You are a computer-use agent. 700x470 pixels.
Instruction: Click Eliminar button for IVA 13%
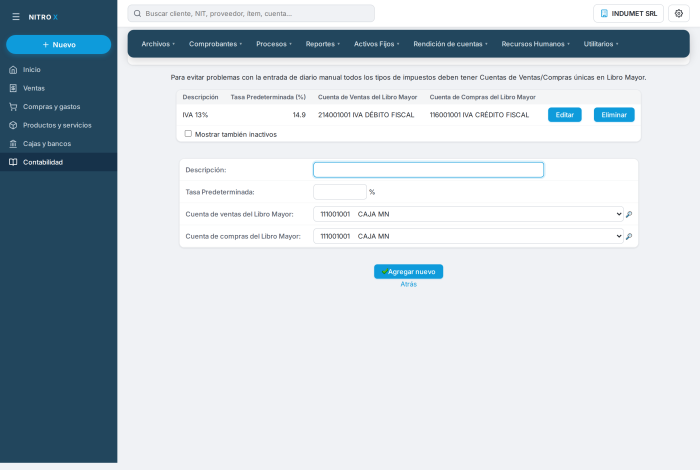tap(614, 115)
